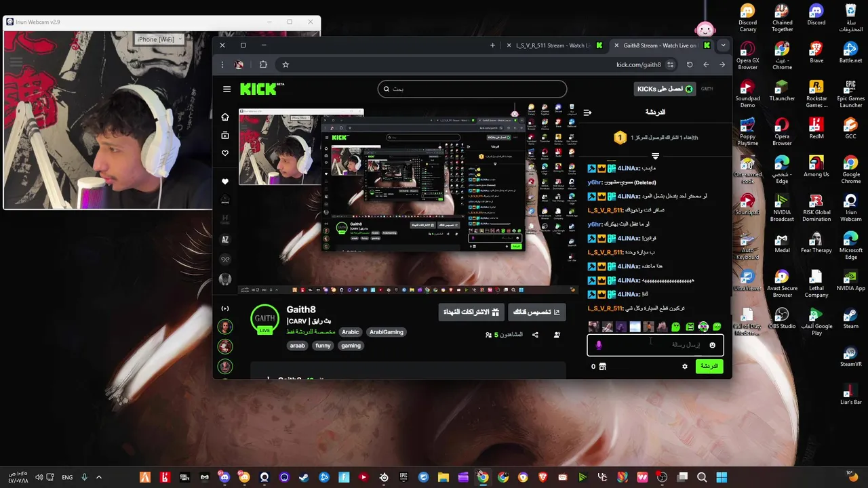Open Rockstar Games Launcher shortcut
Screen dimensions: 868x488
(x=816, y=95)
